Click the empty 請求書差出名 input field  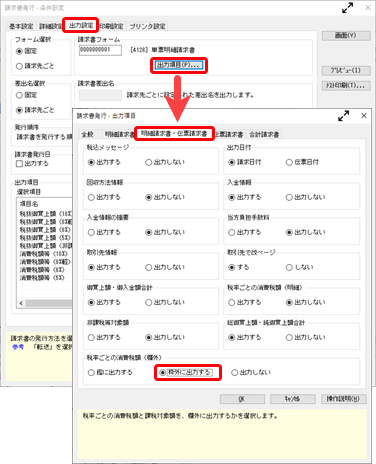coord(100,95)
